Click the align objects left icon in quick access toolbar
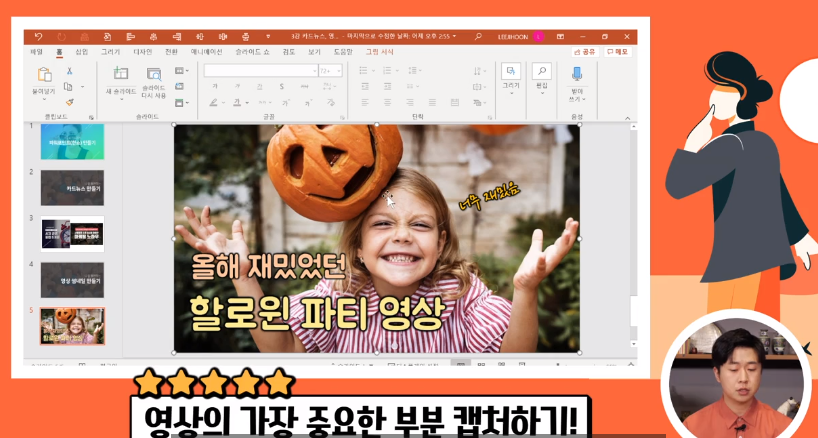Screen dimensions: 818x438 (x=130, y=36)
